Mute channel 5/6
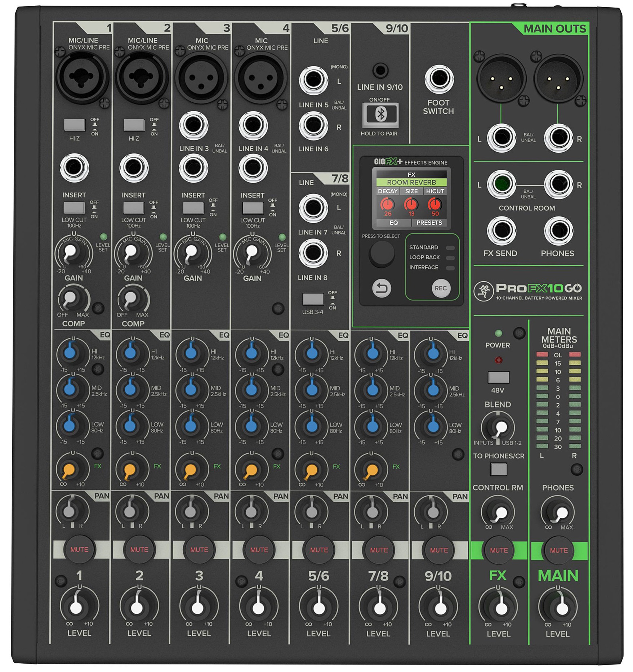 click(x=318, y=550)
